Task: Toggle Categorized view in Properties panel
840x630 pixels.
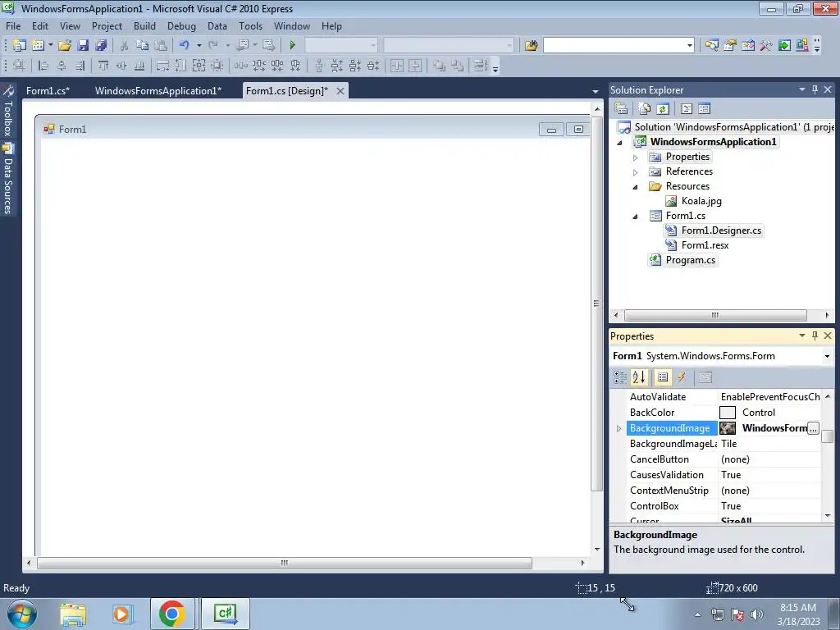Action: pyautogui.click(x=620, y=377)
